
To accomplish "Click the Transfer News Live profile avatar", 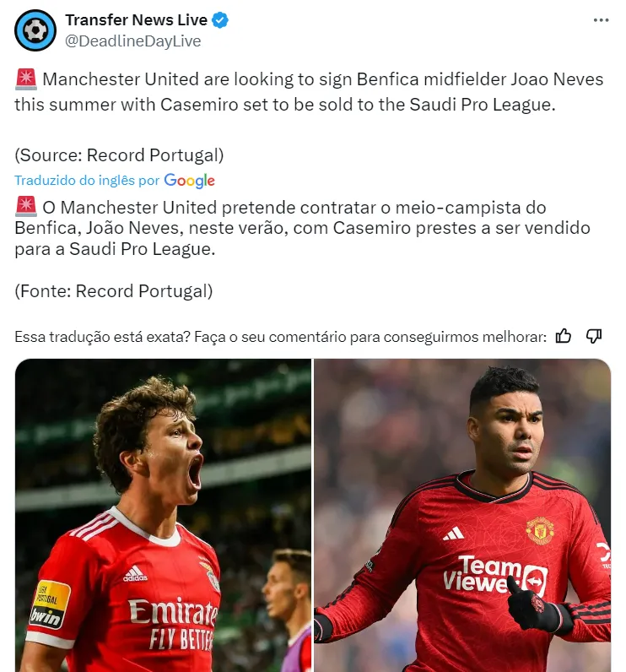I will click(x=35, y=30).
